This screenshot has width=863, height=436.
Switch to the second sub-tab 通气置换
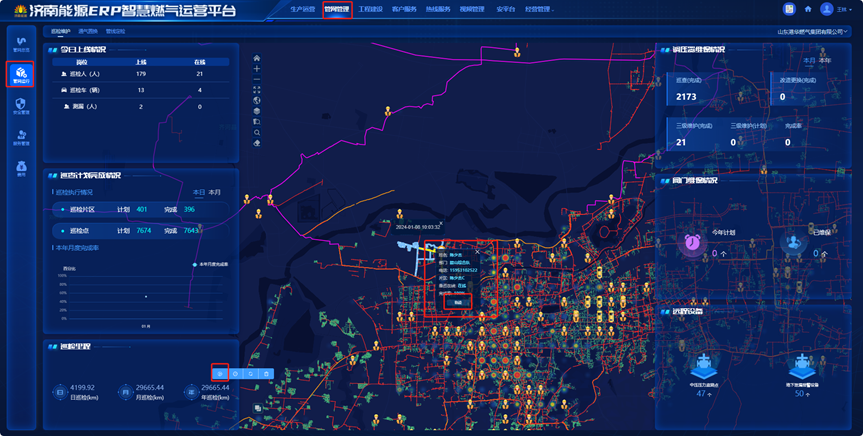tap(88, 31)
